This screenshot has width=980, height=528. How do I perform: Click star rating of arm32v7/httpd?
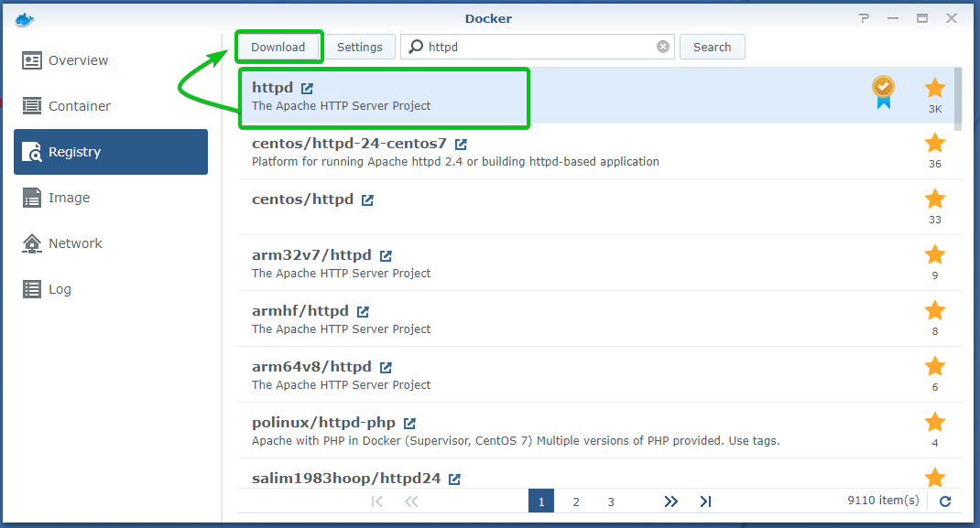(x=935, y=254)
